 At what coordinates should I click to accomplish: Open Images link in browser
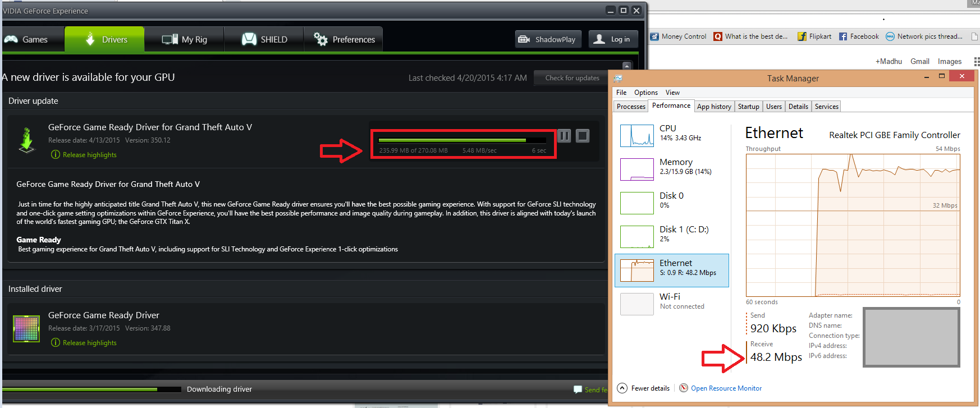pyautogui.click(x=949, y=62)
